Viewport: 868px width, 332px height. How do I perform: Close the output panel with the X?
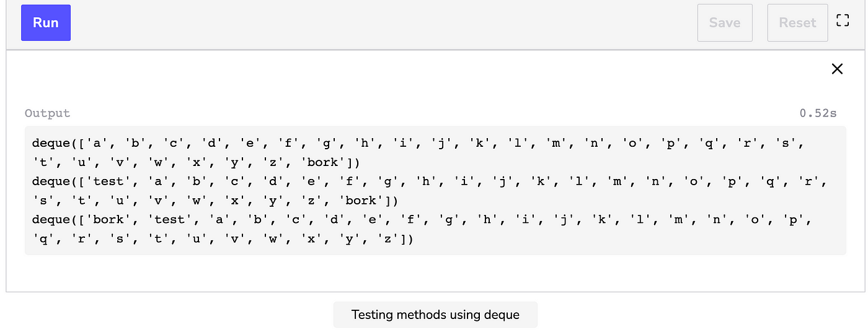[837, 69]
